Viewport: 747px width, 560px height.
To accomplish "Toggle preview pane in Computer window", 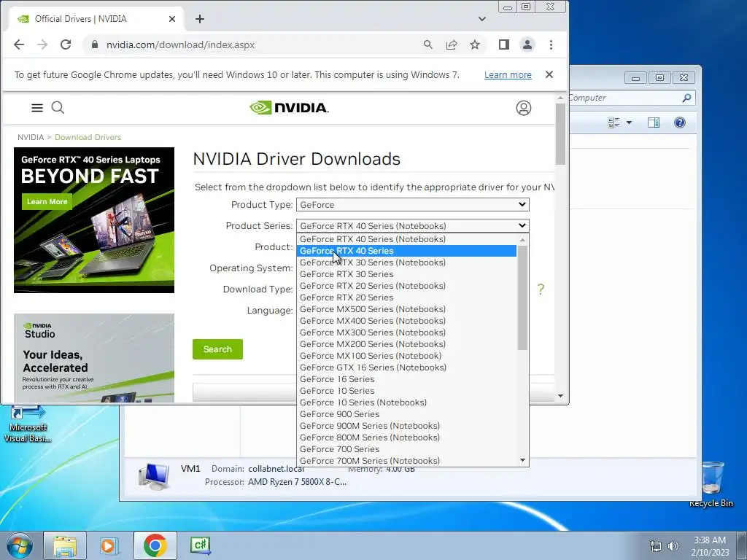I will click(654, 122).
